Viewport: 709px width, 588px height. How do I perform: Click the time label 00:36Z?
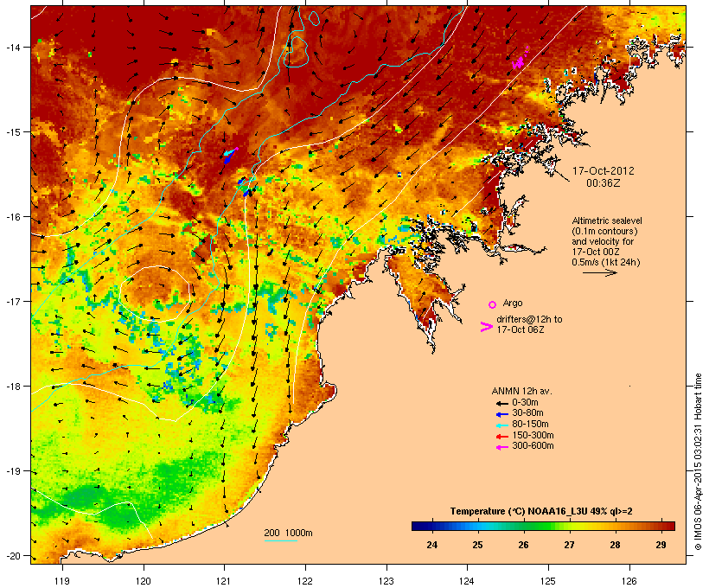604,183
